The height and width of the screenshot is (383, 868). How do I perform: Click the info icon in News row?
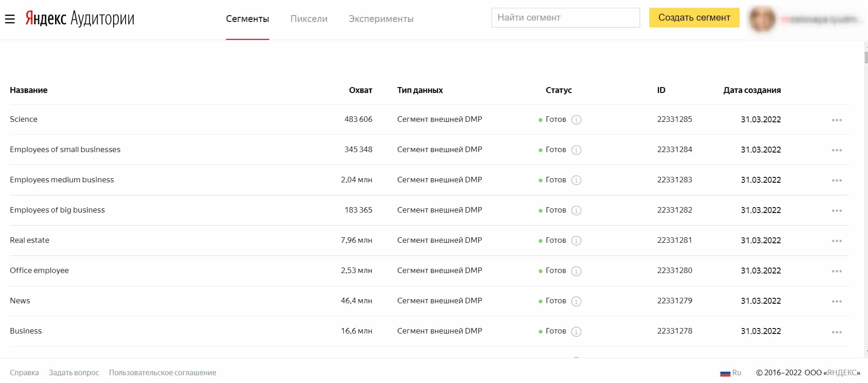(x=576, y=301)
